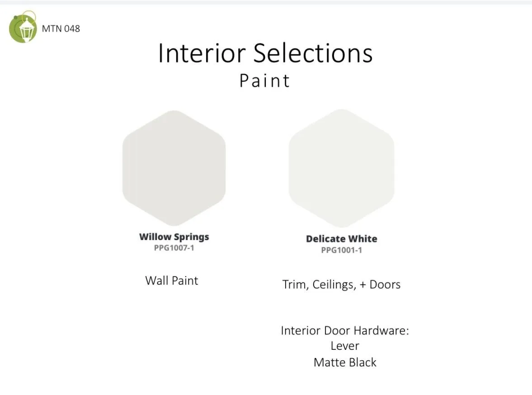Viewport: 532px width, 395px height.
Task: Click the word Ceilings in trim label
Action: tap(334, 285)
